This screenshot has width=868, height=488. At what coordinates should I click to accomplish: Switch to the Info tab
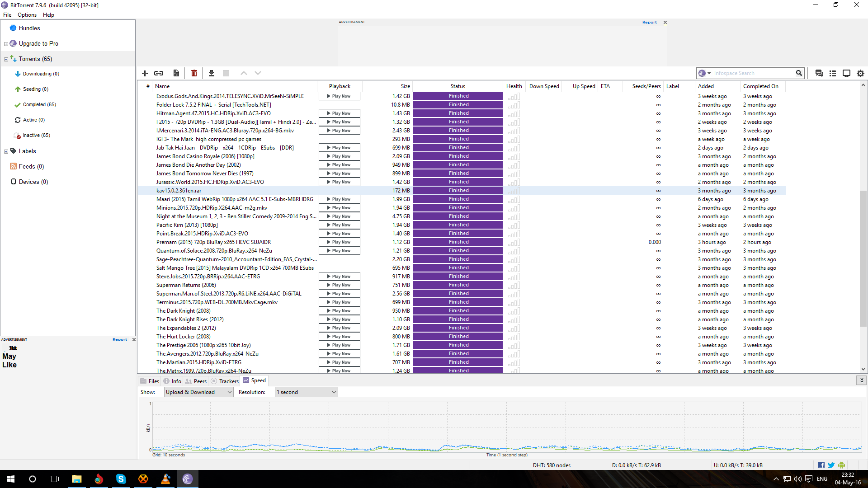pos(172,381)
